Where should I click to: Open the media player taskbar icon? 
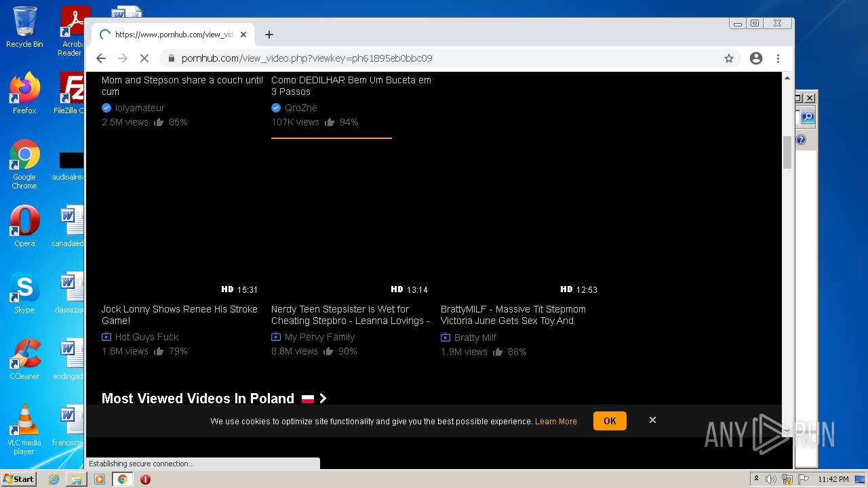(100, 479)
